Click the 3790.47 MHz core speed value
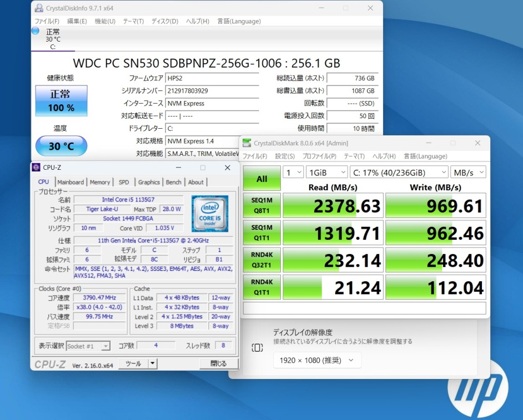Viewport: 523px width, 420px height. [x=99, y=297]
